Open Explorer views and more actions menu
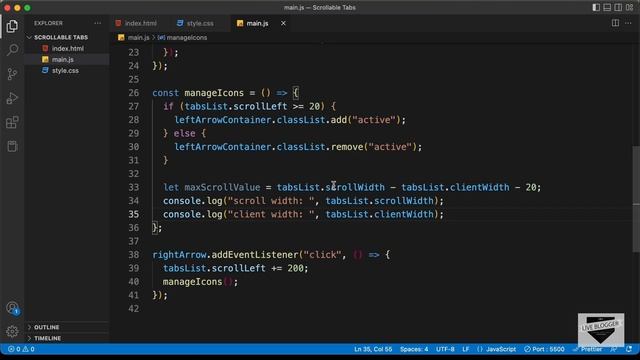This screenshot has height=360, width=640. [x=98, y=23]
